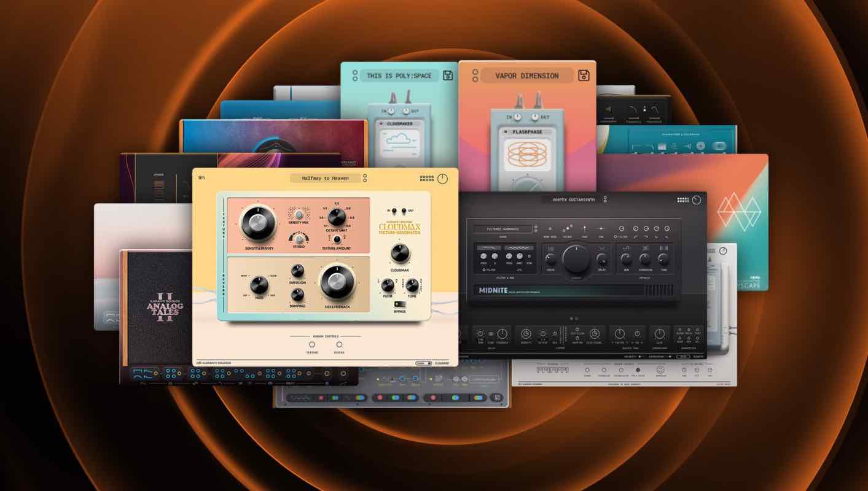868x491 pixels.
Task: Step presets using arrows beside Vapor Dimension
Action: click(475, 75)
